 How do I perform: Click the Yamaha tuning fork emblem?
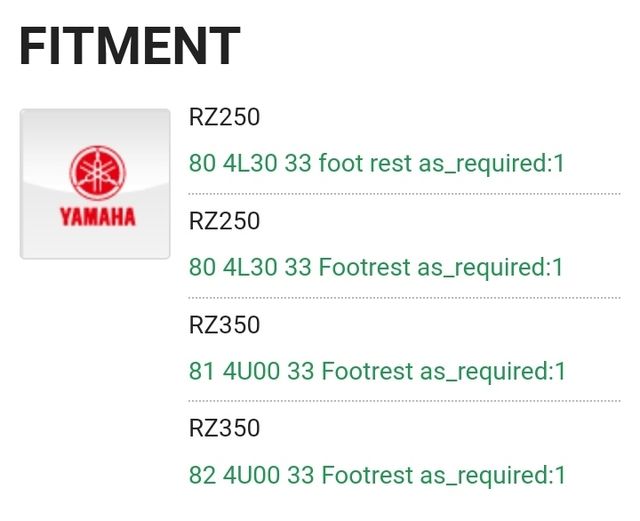coord(95,171)
